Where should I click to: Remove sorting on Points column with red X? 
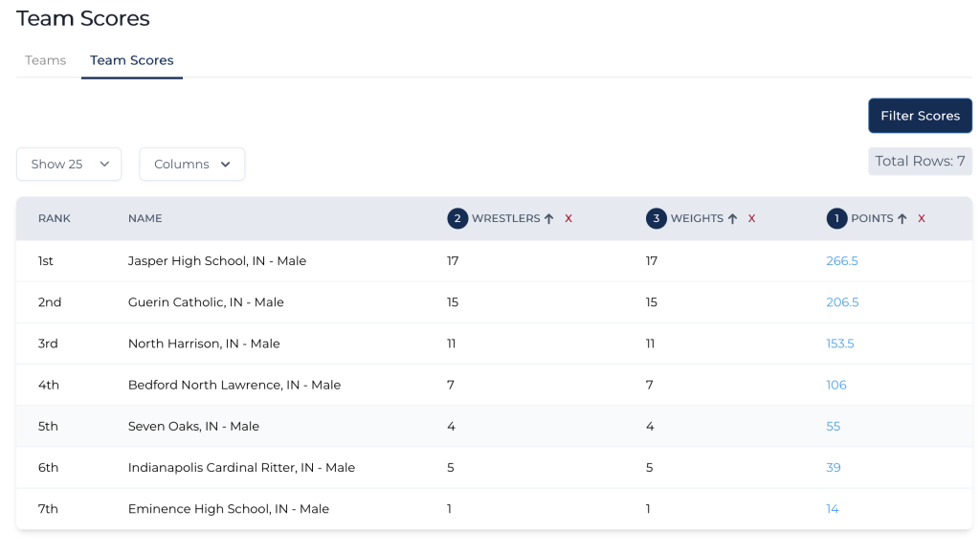coord(922,219)
